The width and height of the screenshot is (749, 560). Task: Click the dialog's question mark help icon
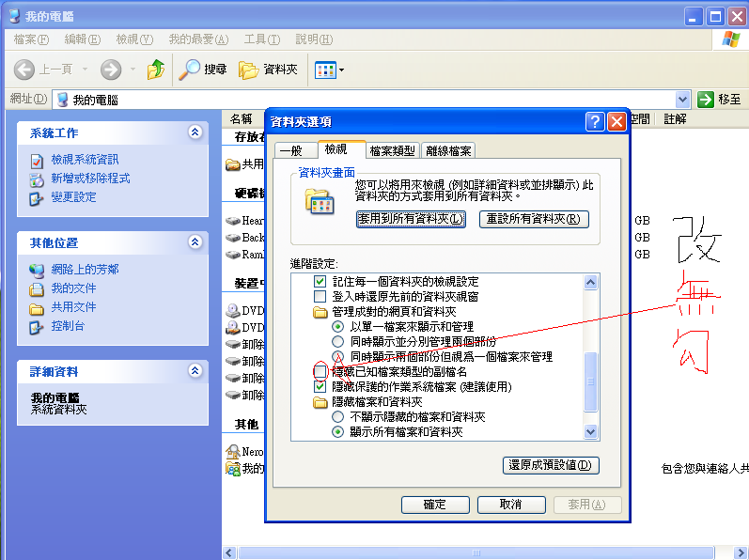[x=595, y=122]
